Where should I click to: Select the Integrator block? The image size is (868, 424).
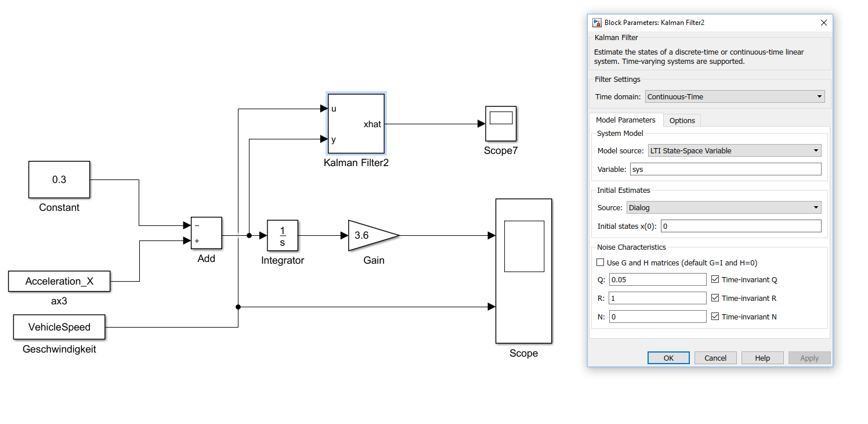283,235
